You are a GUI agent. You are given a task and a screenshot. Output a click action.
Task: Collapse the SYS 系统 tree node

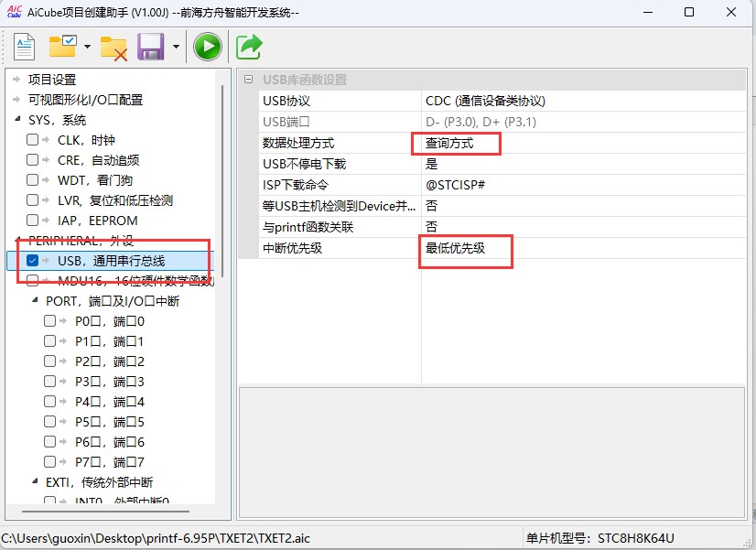tap(17, 119)
